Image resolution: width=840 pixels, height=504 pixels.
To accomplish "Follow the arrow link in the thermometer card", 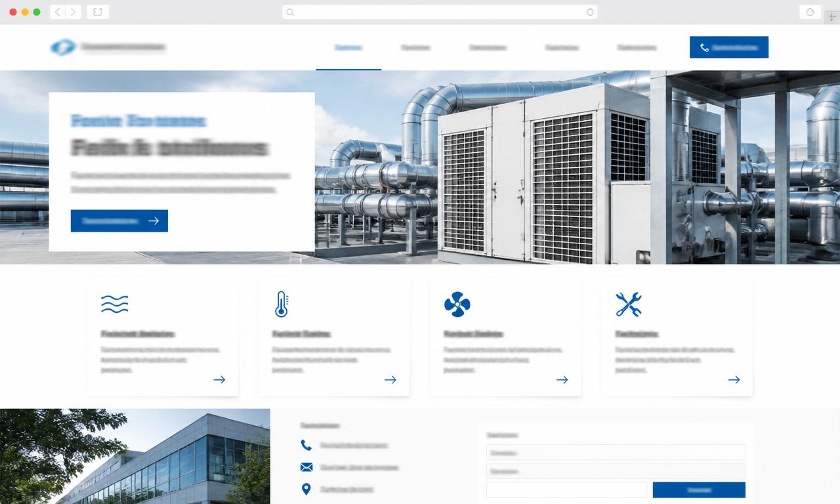I will tap(390, 379).
